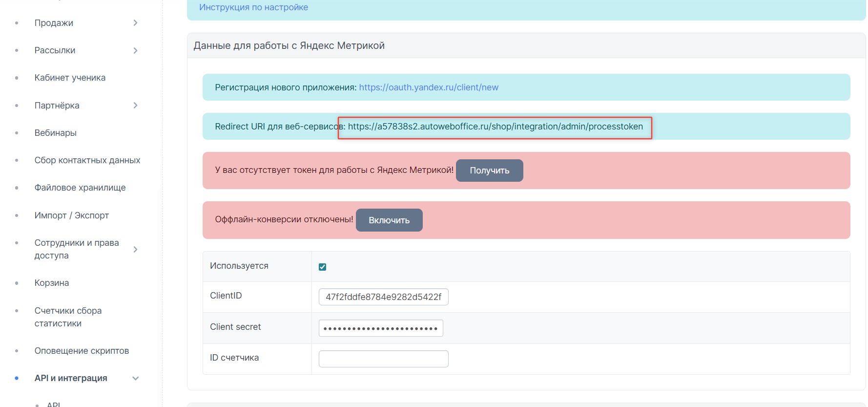Expand the Партнёрка submenu arrow
Viewport: 868px width, 407px height.
pyautogui.click(x=135, y=106)
